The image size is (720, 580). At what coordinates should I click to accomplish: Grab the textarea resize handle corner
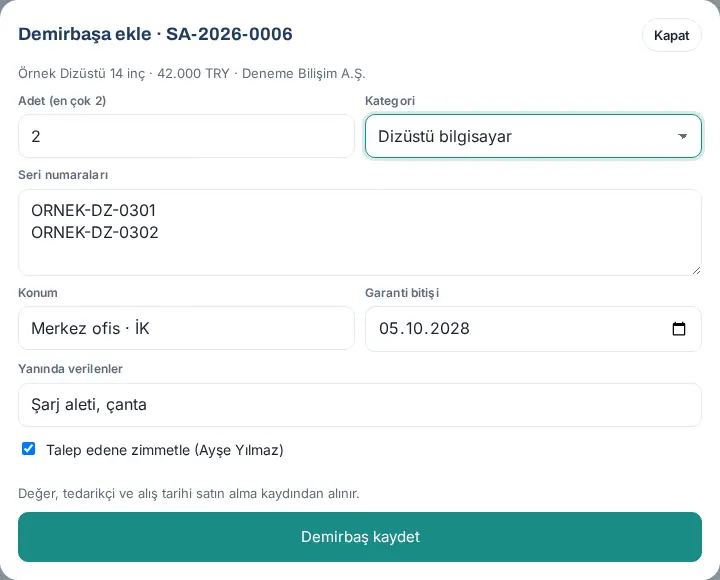point(696,270)
